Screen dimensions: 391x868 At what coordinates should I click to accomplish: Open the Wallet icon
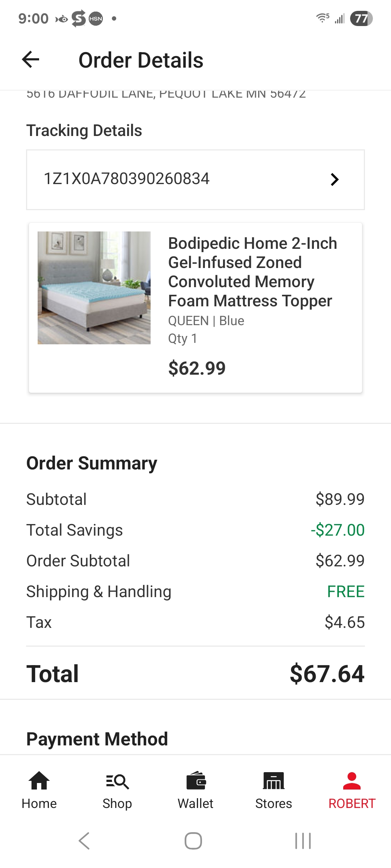tap(196, 780)
